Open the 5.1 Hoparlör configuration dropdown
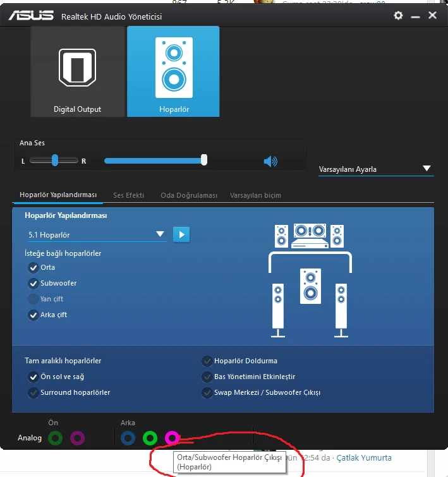448x477 pixels. click(x=97, y=235)
